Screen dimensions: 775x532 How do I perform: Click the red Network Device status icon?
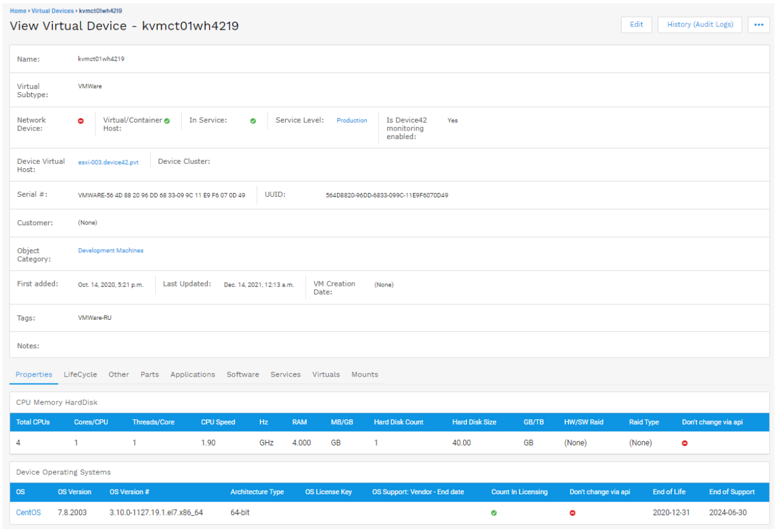click(80, 121)
